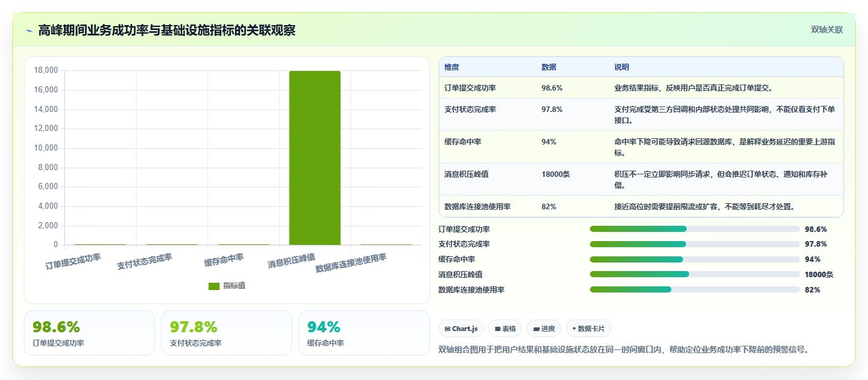Viewport: 868px width, 380px height.
Task: Click the 缓存命中率 progress bar
Action: coord(695,259)
